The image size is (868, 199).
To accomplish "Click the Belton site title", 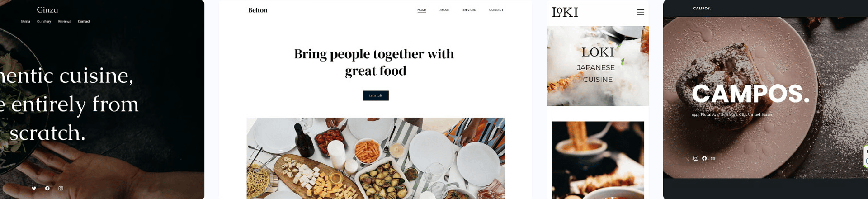I will [258, 10].
